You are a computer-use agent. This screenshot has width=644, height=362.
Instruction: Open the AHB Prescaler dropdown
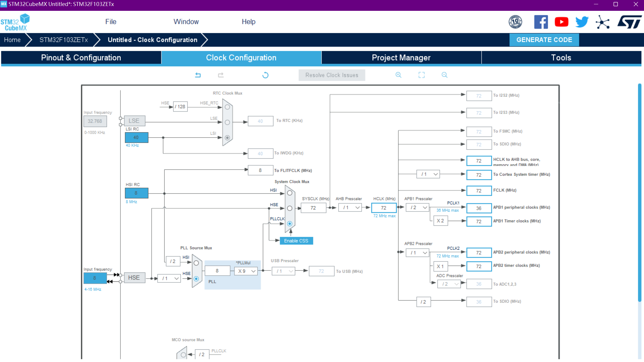pos(350,208)
